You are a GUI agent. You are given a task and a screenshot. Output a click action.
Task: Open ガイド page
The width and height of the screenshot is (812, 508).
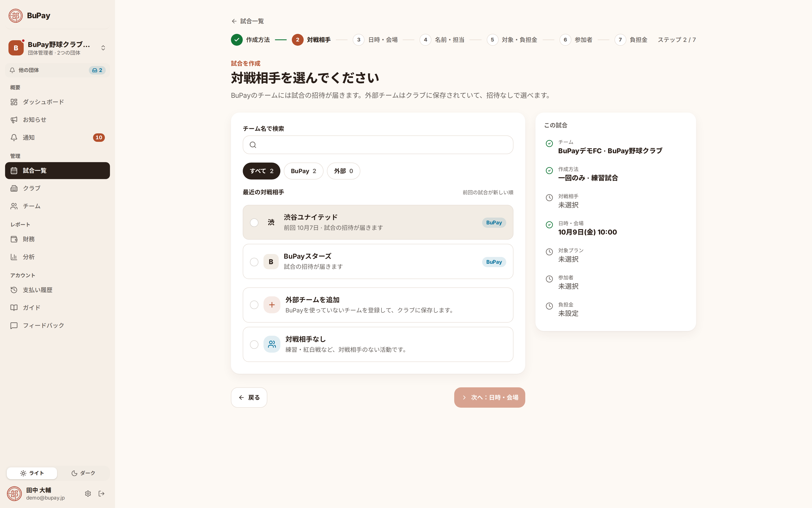coord(57,308)
